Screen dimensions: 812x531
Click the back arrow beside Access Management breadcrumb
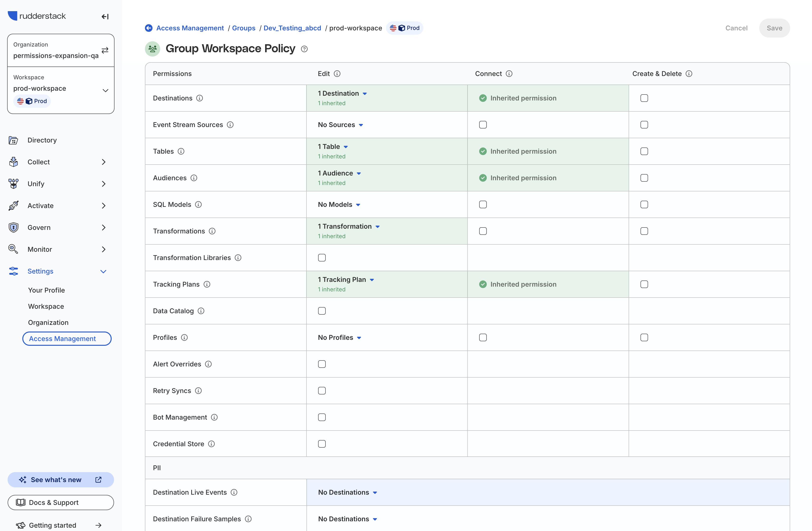click(x=148, y=28)
